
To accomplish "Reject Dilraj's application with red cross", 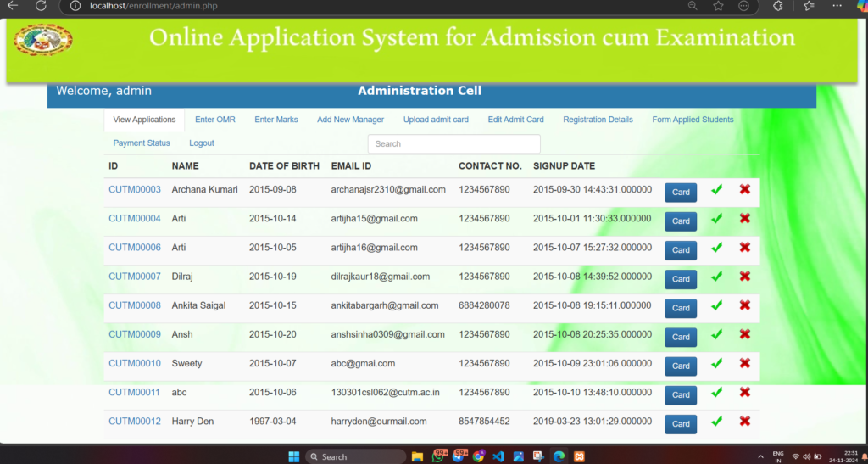I will coord(745,276).
